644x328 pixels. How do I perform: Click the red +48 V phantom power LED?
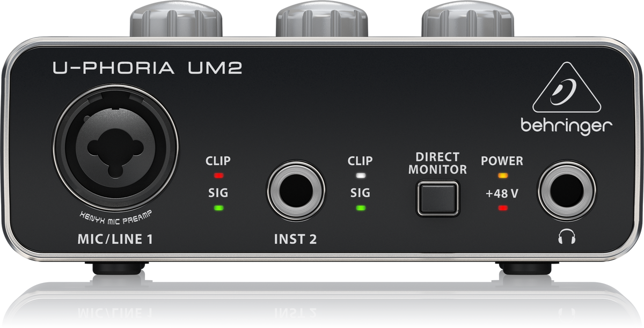pos(502,208)
